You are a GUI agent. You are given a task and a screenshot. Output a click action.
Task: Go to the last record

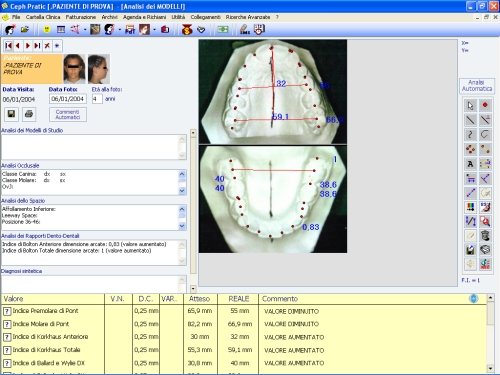click(37, 46)
